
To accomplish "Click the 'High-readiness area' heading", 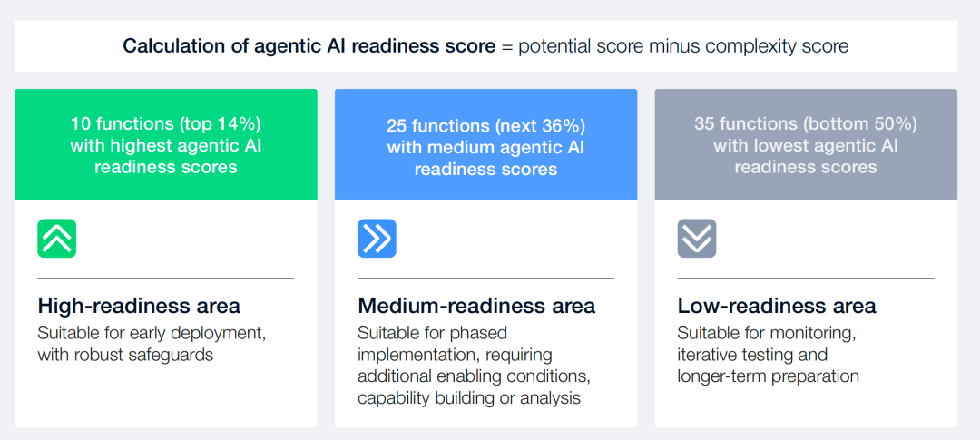I will (139, 307).
